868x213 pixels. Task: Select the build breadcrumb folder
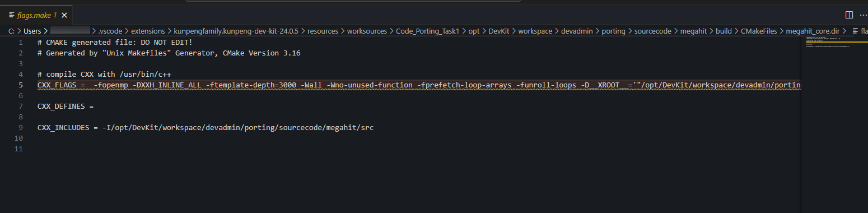(724, 31)
